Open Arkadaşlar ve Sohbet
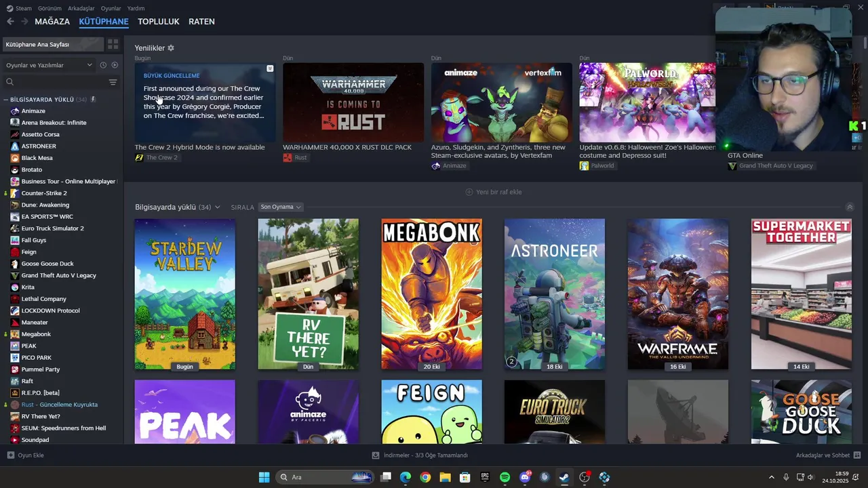Screen dimensions: 868x488 [x=828, y=455]
